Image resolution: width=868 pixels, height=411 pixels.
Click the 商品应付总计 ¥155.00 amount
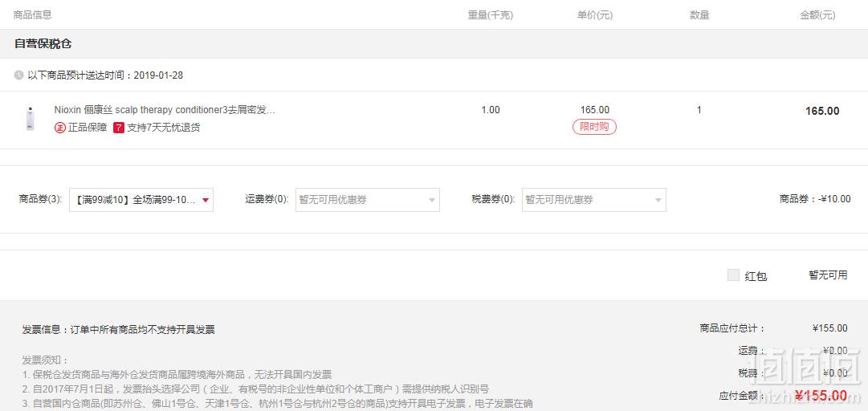(x=829, y=328)
